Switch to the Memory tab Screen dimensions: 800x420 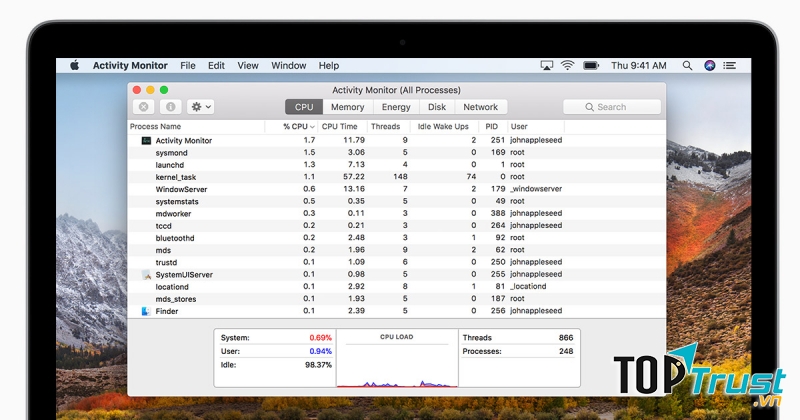click(x=347, y=107)
